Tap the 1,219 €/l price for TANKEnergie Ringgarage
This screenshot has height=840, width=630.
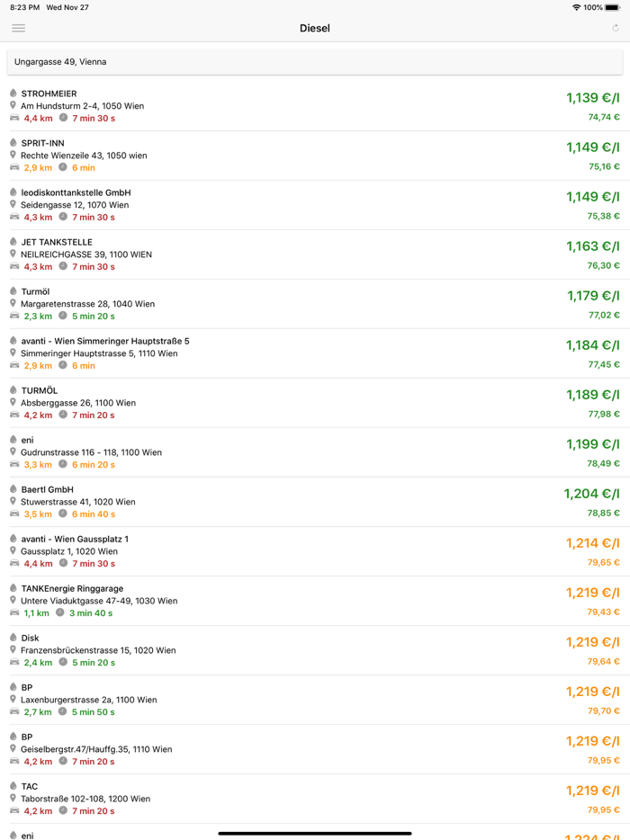[593, 593]
